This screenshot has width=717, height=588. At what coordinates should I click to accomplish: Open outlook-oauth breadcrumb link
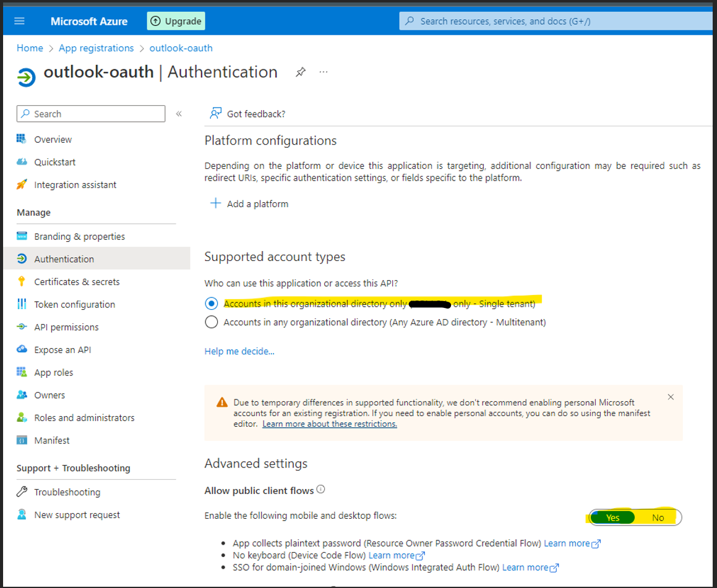pos(181,48)
